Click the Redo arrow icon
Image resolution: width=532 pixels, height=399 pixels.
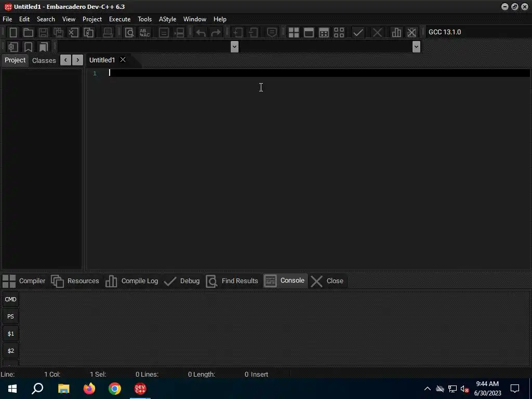coord(216,33)
